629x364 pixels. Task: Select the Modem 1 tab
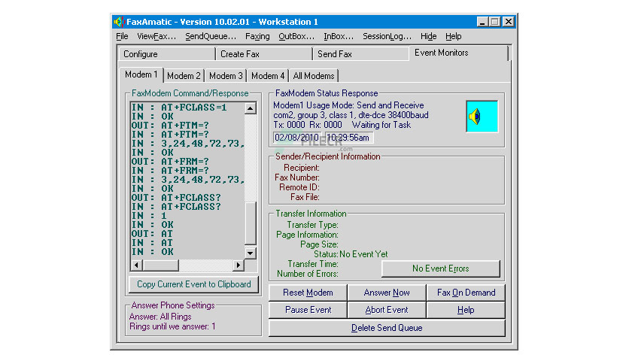(x=141, y=74)
